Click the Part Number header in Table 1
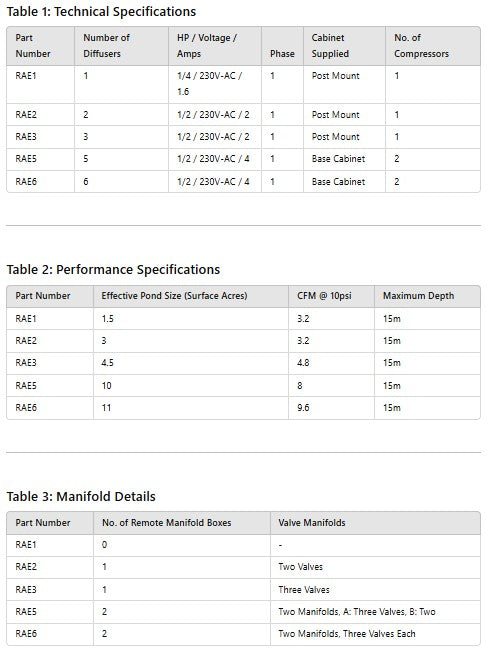The height and width of the screenshot is (650, 487). (33, 46)
